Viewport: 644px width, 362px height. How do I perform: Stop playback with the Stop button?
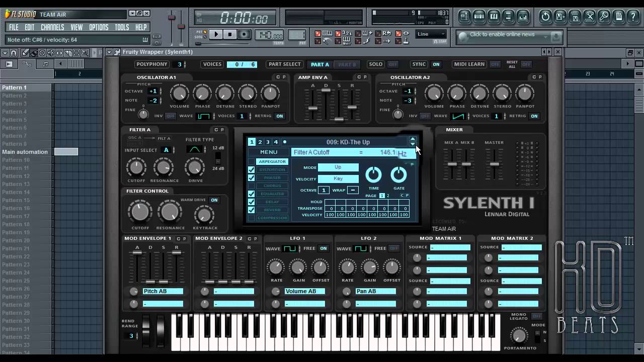[230, 34]
